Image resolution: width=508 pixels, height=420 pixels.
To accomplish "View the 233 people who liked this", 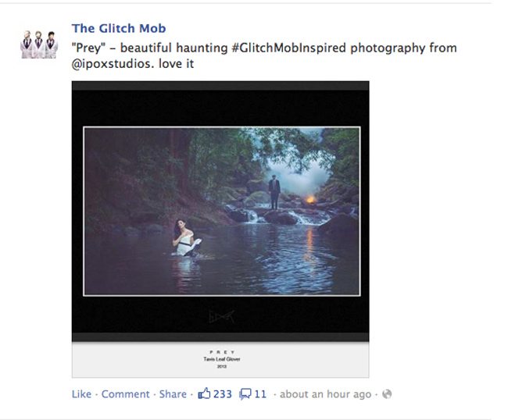I will coord(223,394).
